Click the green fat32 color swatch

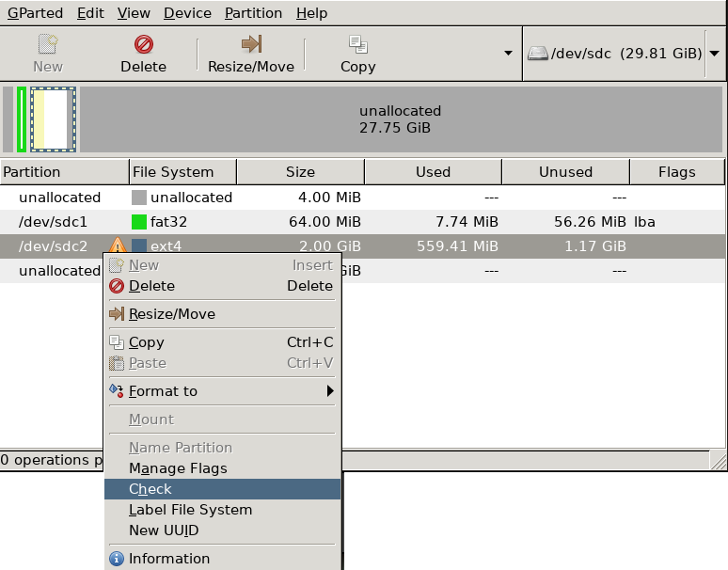tap(139, 222)
